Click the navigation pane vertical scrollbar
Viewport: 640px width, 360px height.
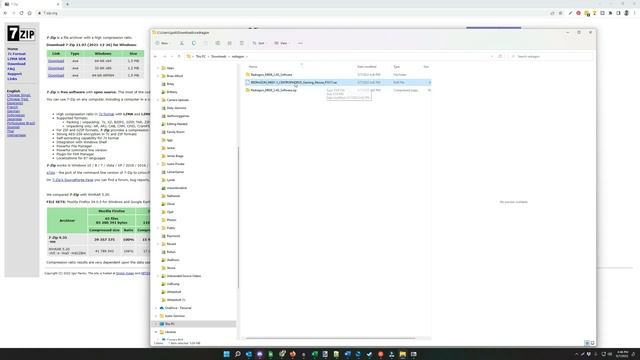pyautogui.click(x=238, y=217)
